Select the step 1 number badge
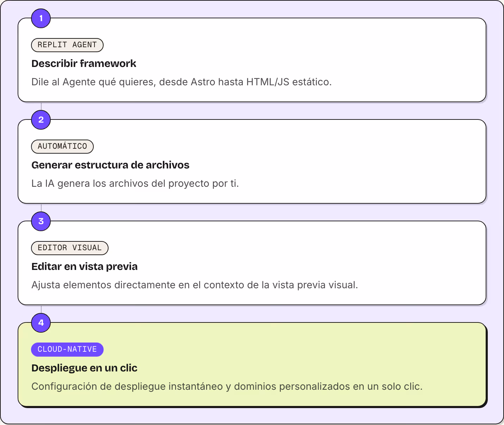504x425 pixels. tap(41, 18)
